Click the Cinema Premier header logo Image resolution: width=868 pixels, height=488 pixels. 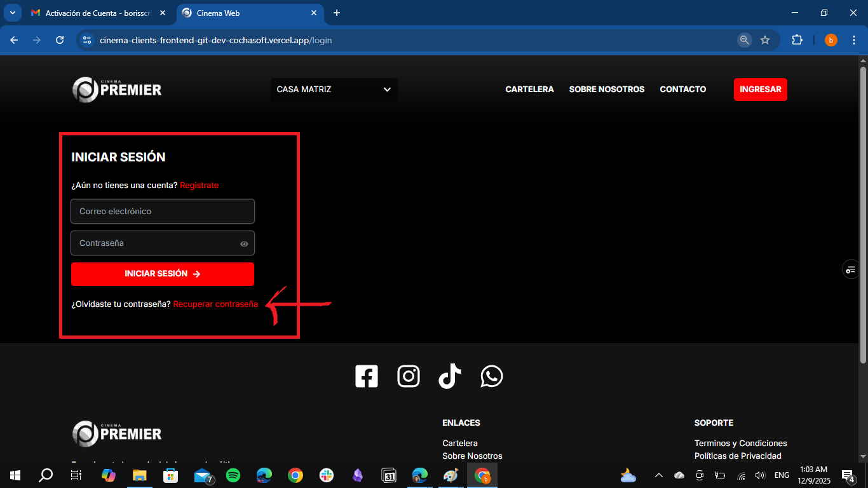click(x=117, y=90)
